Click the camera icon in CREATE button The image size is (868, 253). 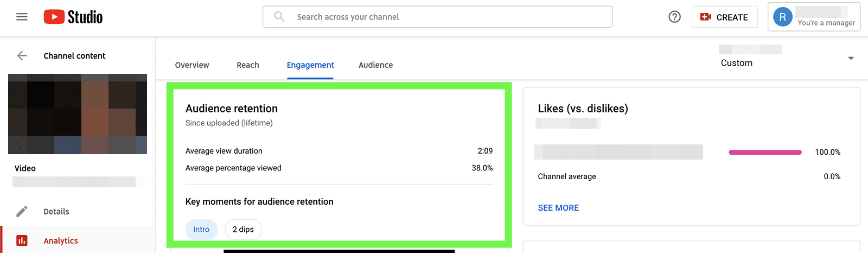[x=705, y=17]
